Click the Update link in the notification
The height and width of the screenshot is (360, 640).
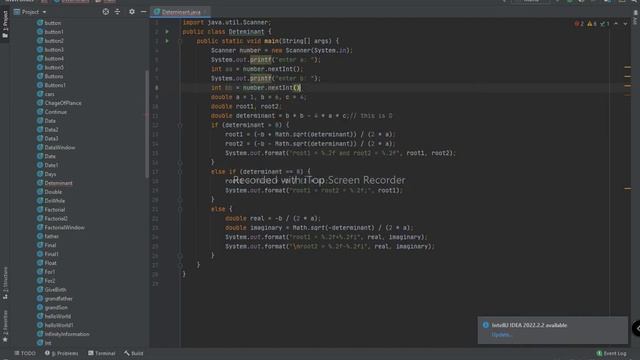[501, 335]
